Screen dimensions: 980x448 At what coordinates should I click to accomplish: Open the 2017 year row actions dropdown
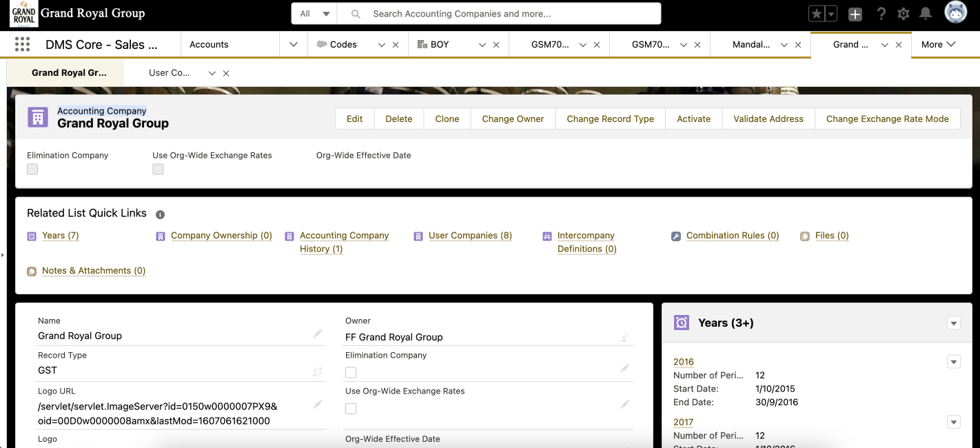(x=954, y=422)
